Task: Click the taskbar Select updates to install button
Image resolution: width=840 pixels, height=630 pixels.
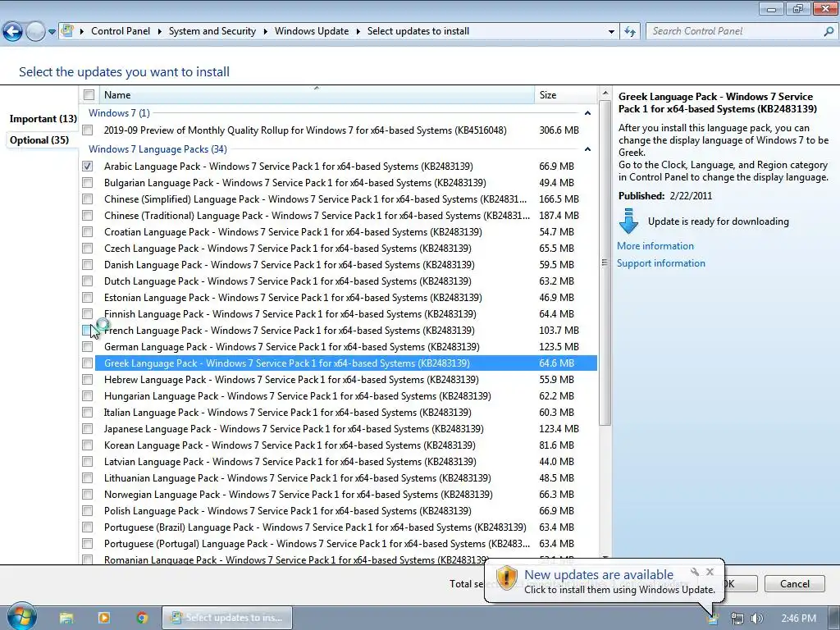Action: 227,618
